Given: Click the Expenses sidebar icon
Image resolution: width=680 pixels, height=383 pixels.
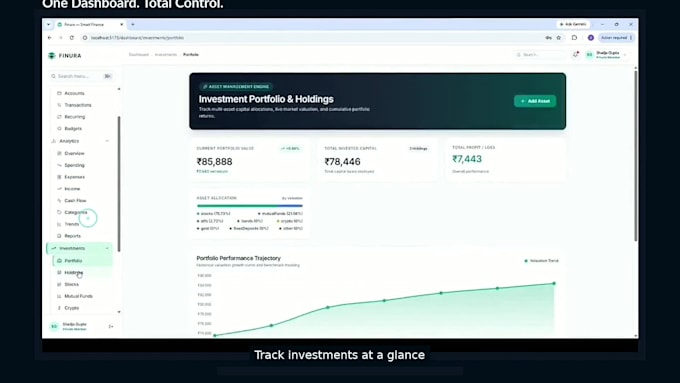Looking at the screenshot, I should point(59,177).
